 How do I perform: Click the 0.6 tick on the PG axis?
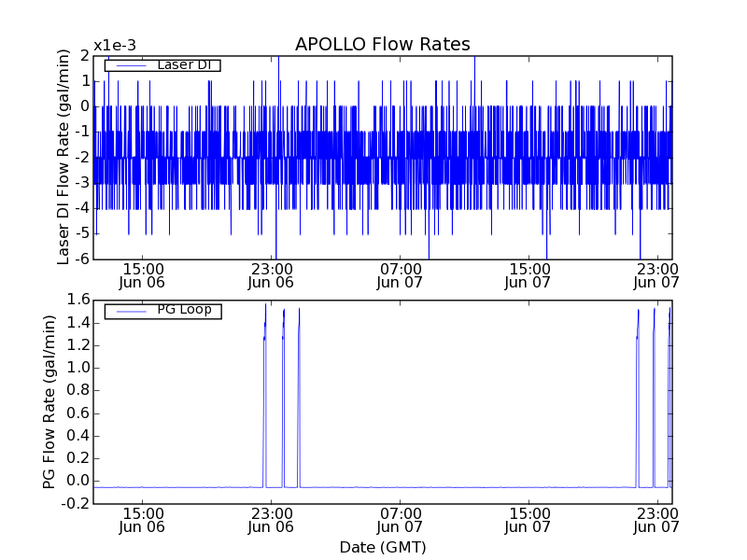click(78, 413)
